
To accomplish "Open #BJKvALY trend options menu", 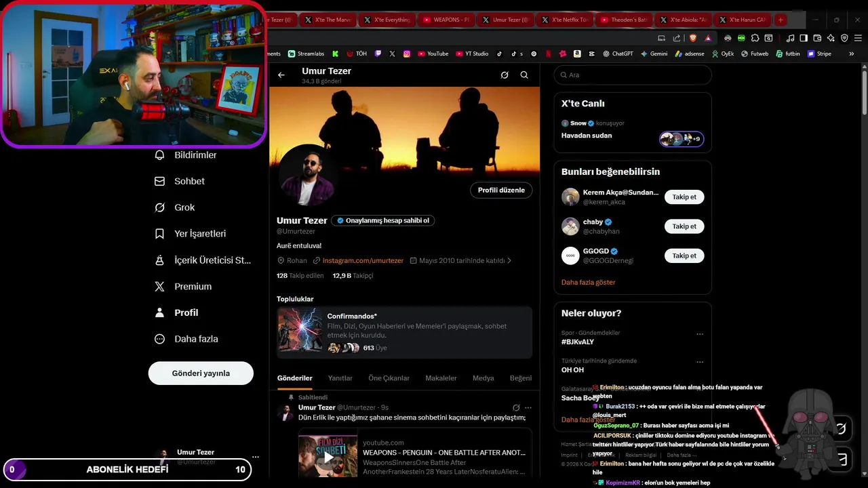I will pyautogui.click(x=700, y=333).
